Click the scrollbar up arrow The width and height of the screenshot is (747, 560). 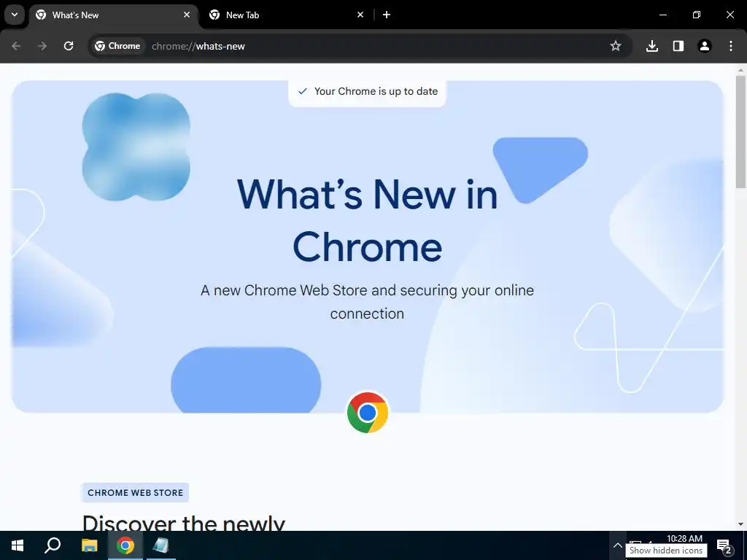click(741, 69)
